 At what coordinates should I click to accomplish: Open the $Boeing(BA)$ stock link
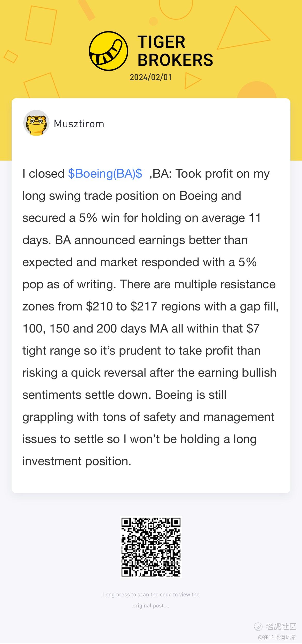[105, 174]
